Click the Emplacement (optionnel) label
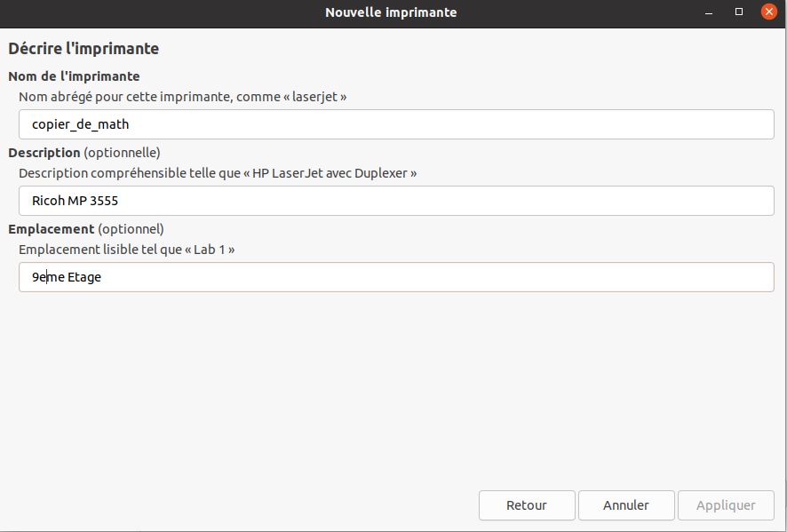This screenshot has width=787, height=532. (86, 229)
